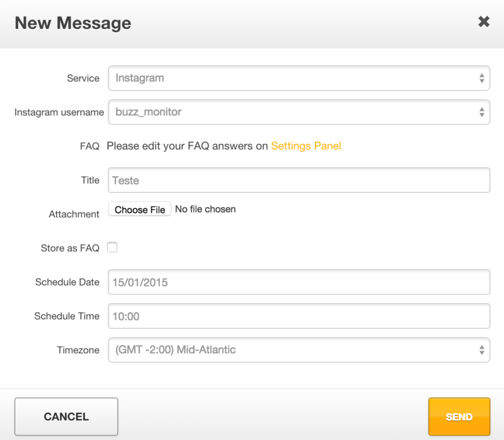Open the Service dropdown showing Instagram

tap(299, 78)
